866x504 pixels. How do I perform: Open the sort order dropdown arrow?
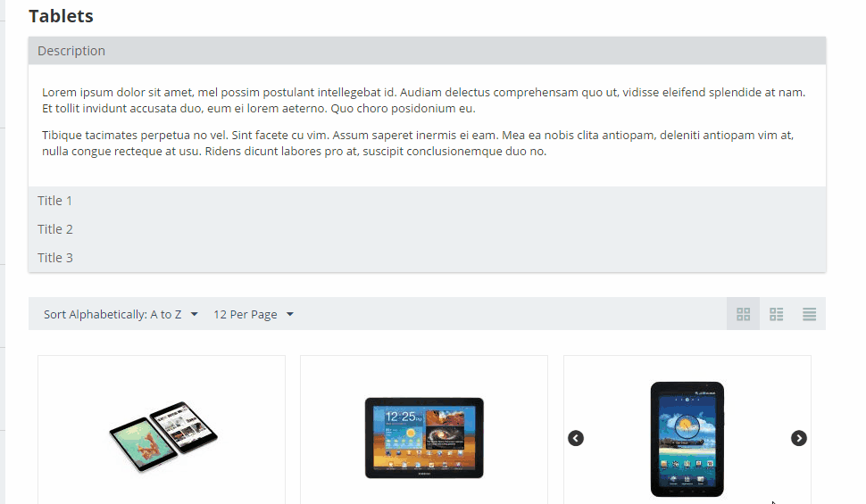click(x=194, y=314)
